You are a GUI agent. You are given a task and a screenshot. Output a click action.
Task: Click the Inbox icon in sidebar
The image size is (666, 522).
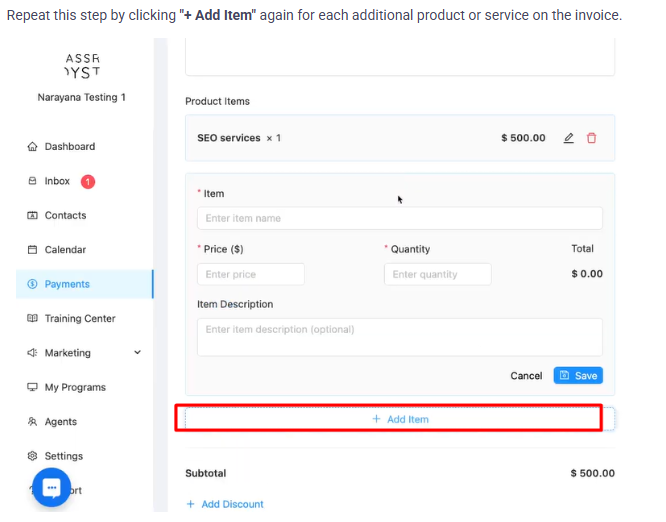click(x=33, y=181)
